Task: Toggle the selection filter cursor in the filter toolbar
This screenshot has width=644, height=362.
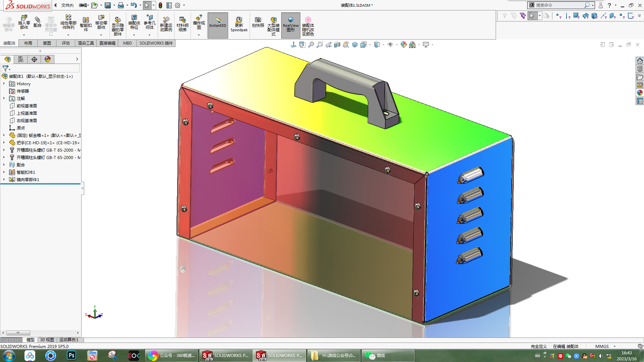Action: pyautogui.click(x=532, y=16)
